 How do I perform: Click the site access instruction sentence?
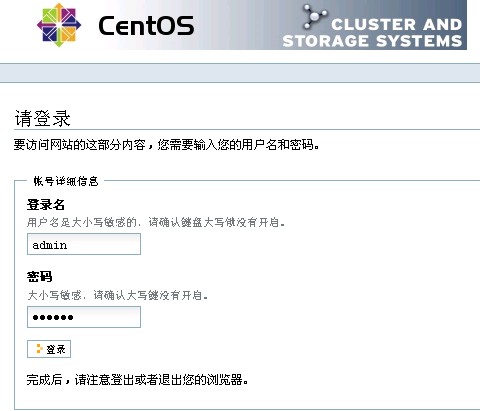(x=167, y=145)
